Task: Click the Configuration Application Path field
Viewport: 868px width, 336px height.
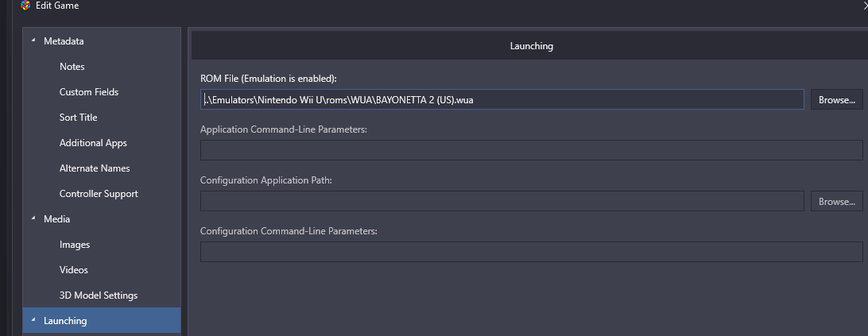Action: point(502,201)
